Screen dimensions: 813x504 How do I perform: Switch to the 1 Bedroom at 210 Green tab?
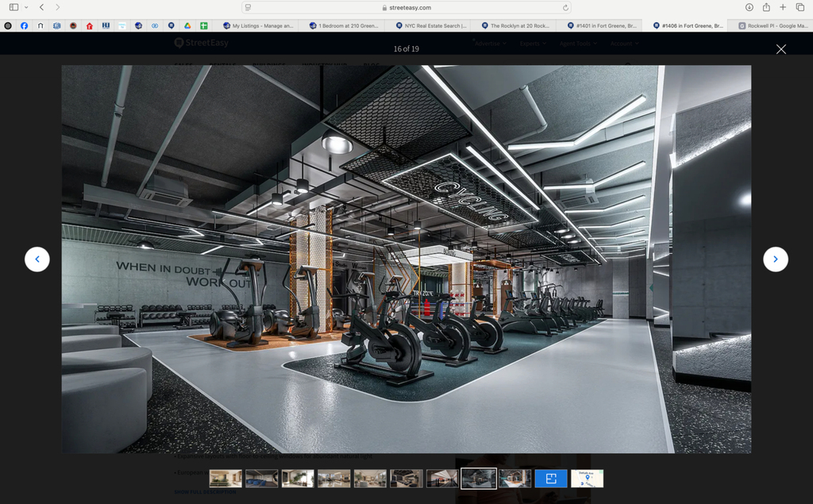[343, 25]
